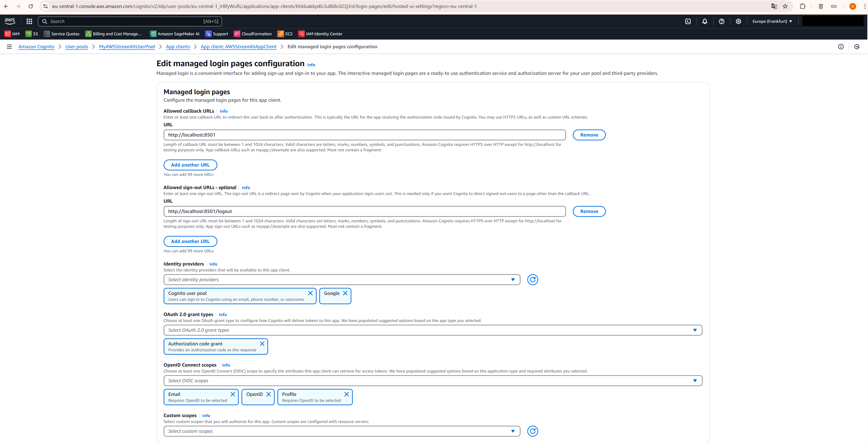
Task: Follow the MyAWSStreamlitUserPool breadcrumb link
Action: point(127,47)
